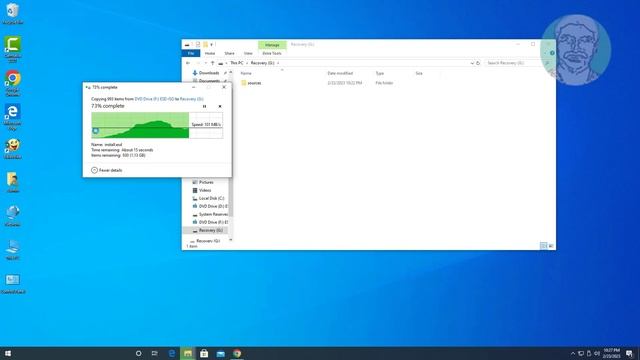Select Recovery (G:) in the address breadcrumb

click(x=262, y=63)
